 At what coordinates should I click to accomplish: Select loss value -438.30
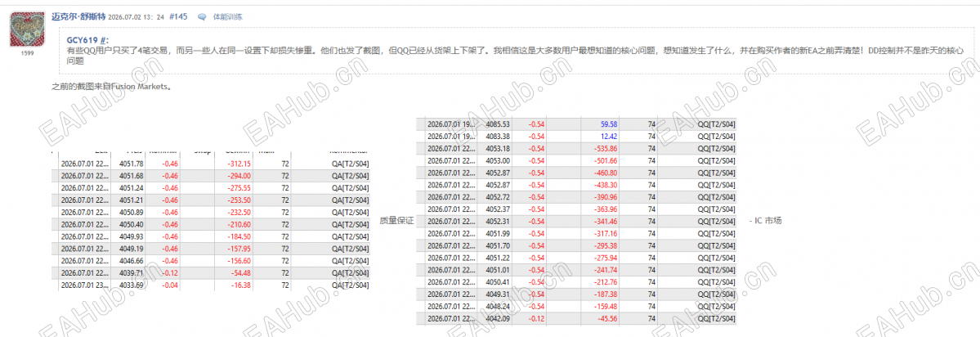[x=604, y=184]
